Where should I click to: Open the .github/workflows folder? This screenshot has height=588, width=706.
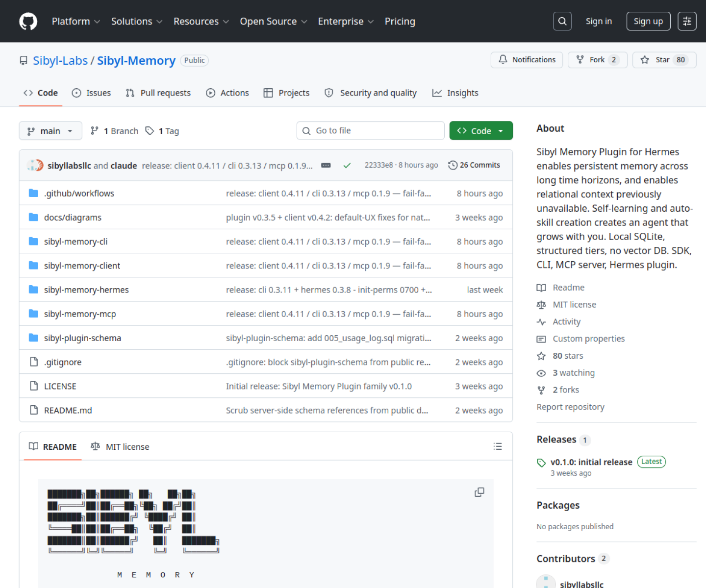(x=79, y=193)
